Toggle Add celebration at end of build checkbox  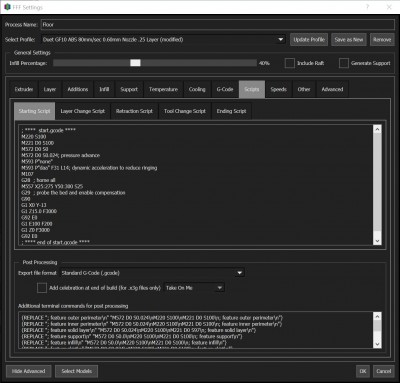42,288
